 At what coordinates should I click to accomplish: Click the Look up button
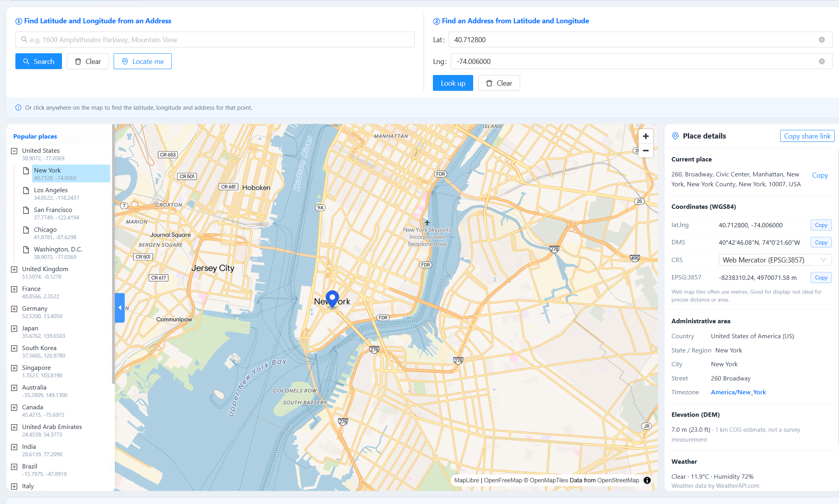click(453, 83)
